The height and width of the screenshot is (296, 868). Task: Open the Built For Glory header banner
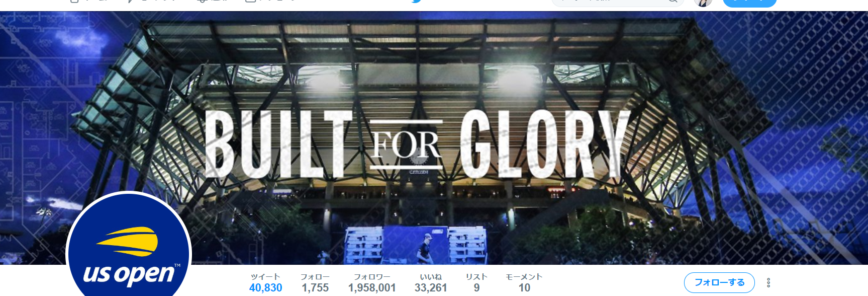pos(434,138)
